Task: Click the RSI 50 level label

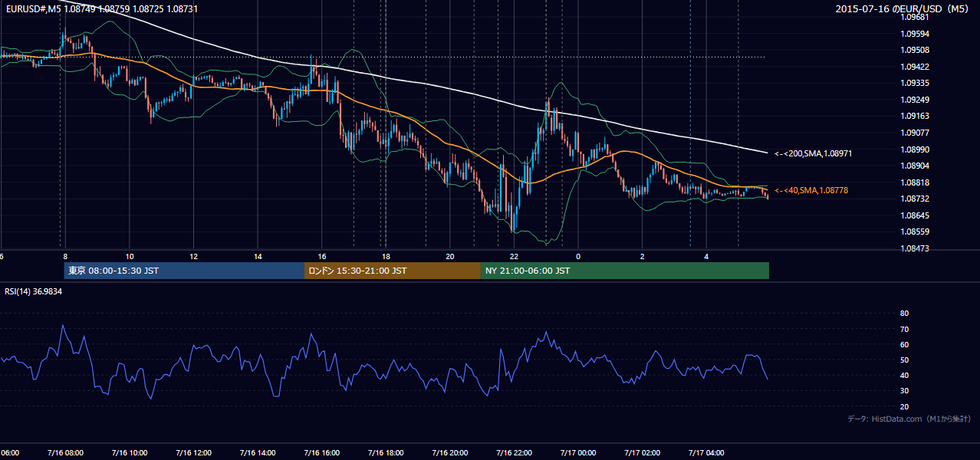Action: (x=904, y=360)
